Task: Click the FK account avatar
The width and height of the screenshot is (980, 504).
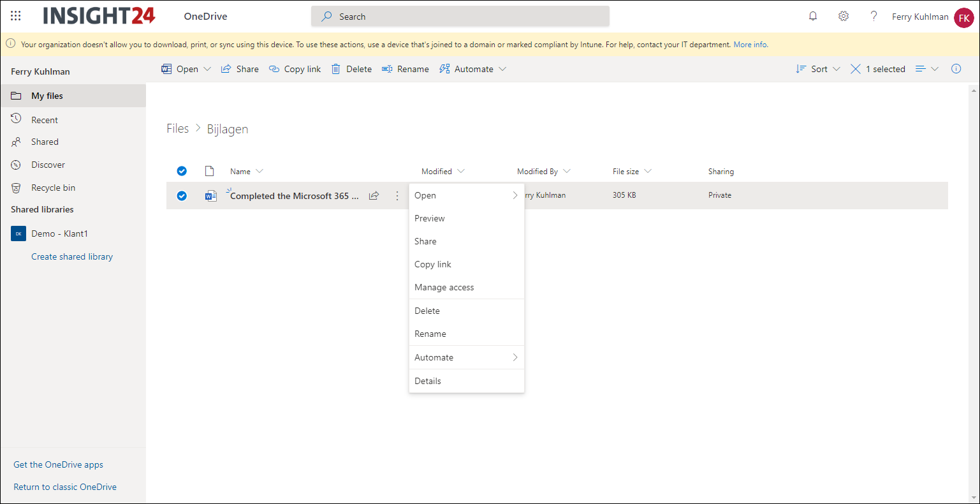Action: point(963,18)
